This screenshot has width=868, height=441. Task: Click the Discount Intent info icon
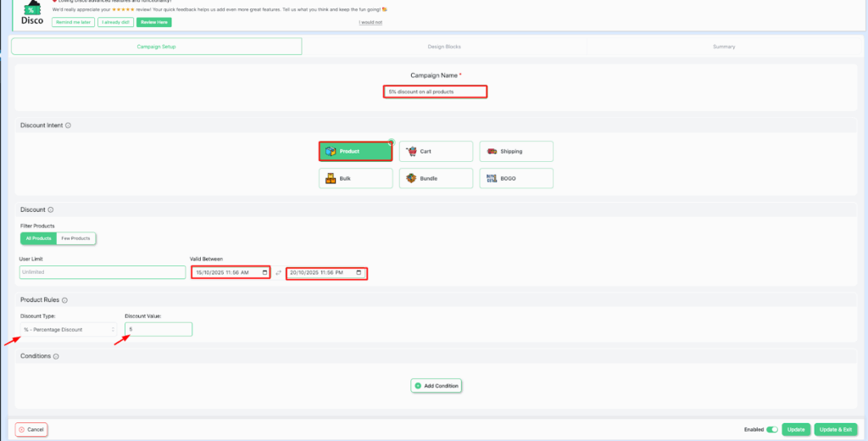[68, 126]
